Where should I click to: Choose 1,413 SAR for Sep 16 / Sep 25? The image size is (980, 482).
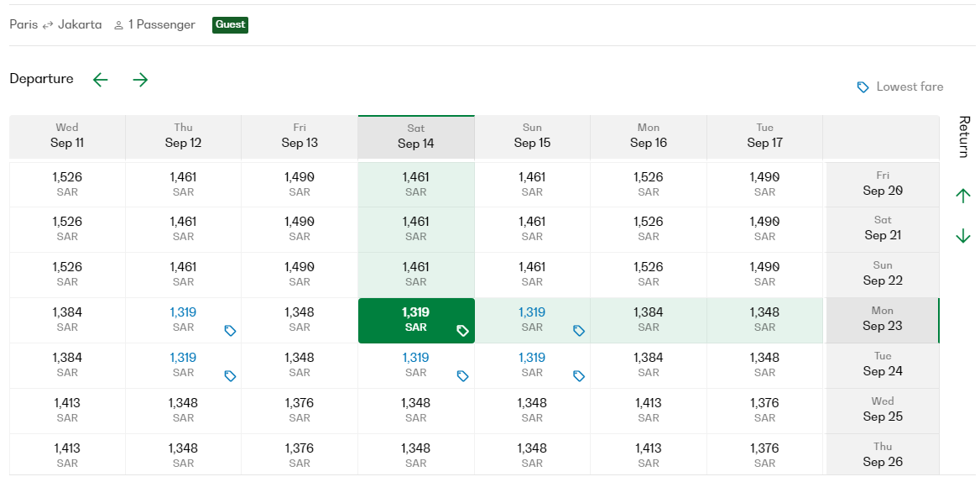(649, 411)
